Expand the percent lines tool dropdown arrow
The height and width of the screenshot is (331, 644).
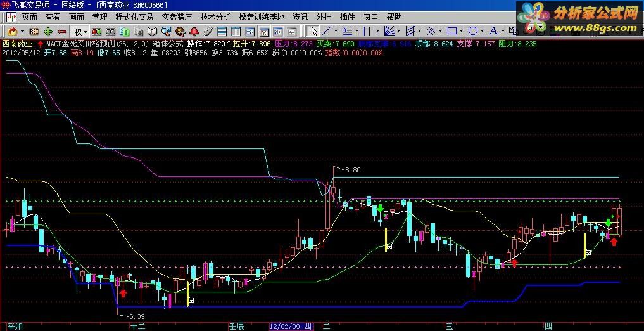357,31
